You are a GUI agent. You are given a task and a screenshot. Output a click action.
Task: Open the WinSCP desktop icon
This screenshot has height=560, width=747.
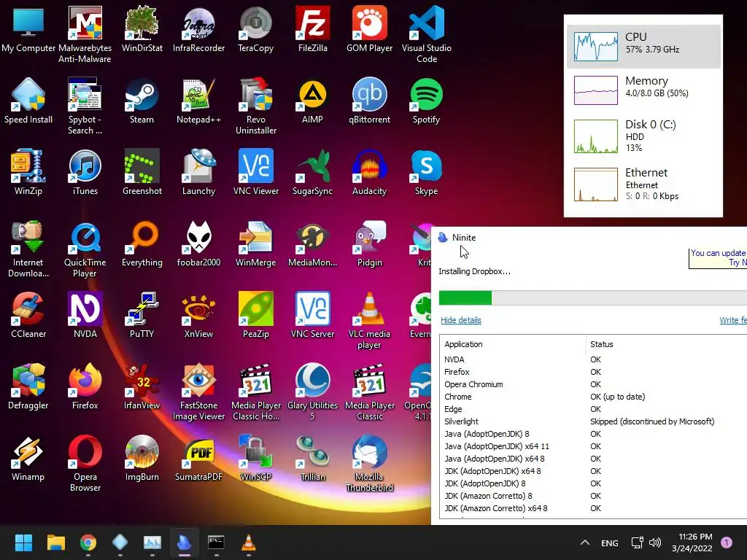[x=256, y=457]
